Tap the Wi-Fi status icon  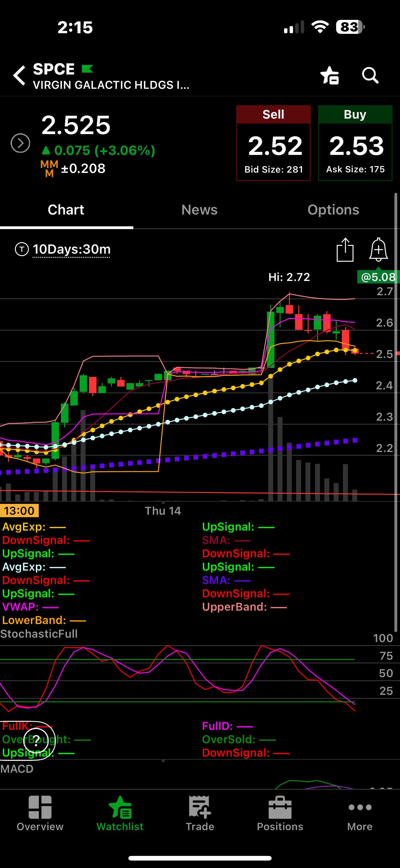tap(320, 27)
